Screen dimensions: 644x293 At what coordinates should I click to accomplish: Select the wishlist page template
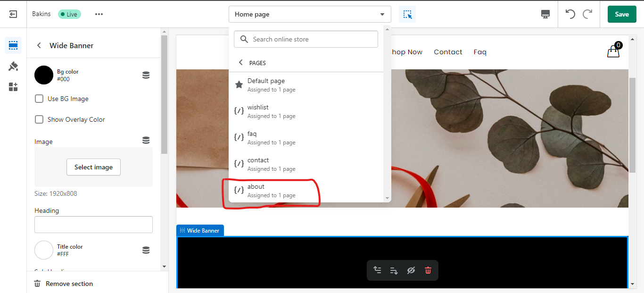(x=306, y=111)
